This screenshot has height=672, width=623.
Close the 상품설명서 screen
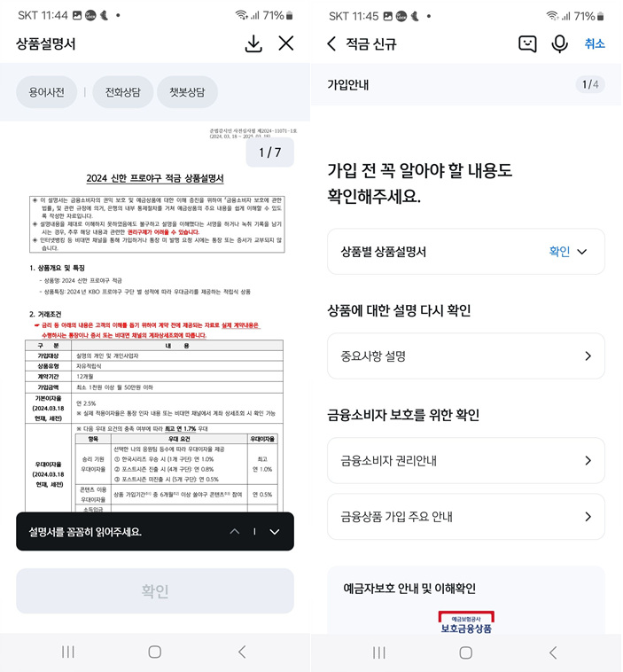click(x=285, y=43)
